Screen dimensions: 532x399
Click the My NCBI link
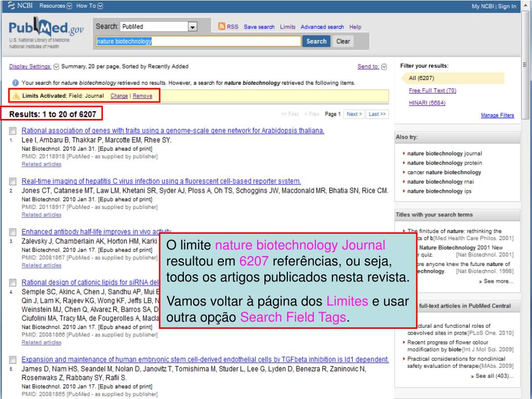point(483,6)
